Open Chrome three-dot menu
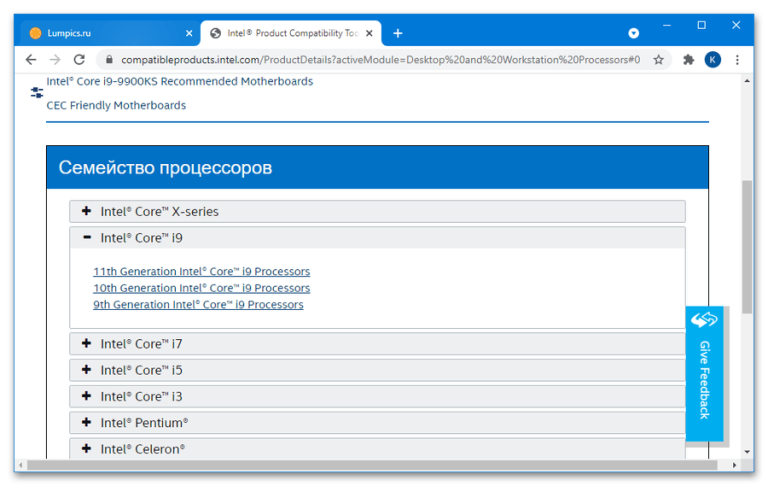Image resolution: width=768 pixels, height=486 pixels. pos(737,60)
